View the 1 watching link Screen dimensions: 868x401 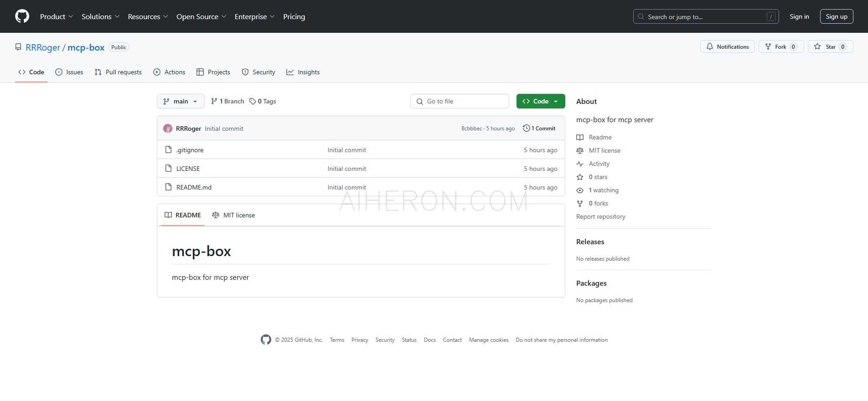[597, 190]
